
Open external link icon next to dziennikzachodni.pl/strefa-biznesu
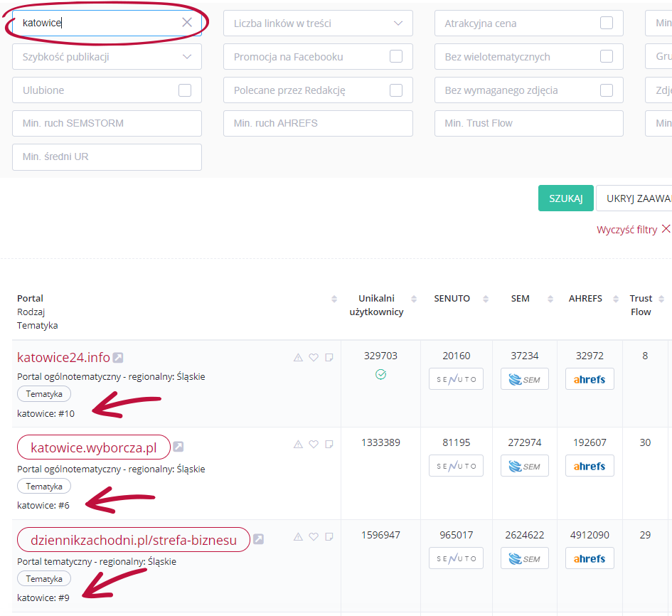(x=258, y=539)
